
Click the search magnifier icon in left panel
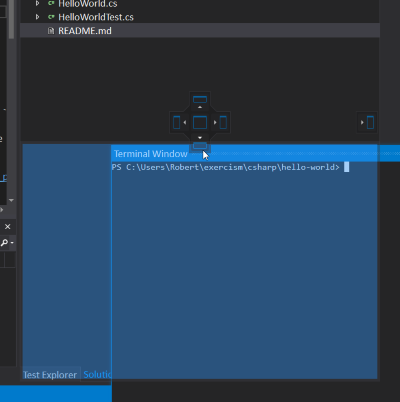click(x=4, y=242)
